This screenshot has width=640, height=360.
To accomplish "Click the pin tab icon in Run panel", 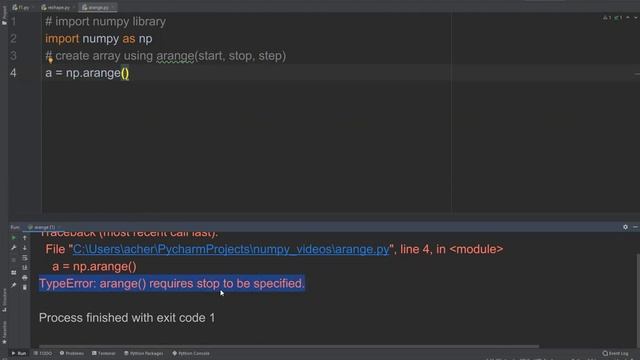I will tap(13, 285).
